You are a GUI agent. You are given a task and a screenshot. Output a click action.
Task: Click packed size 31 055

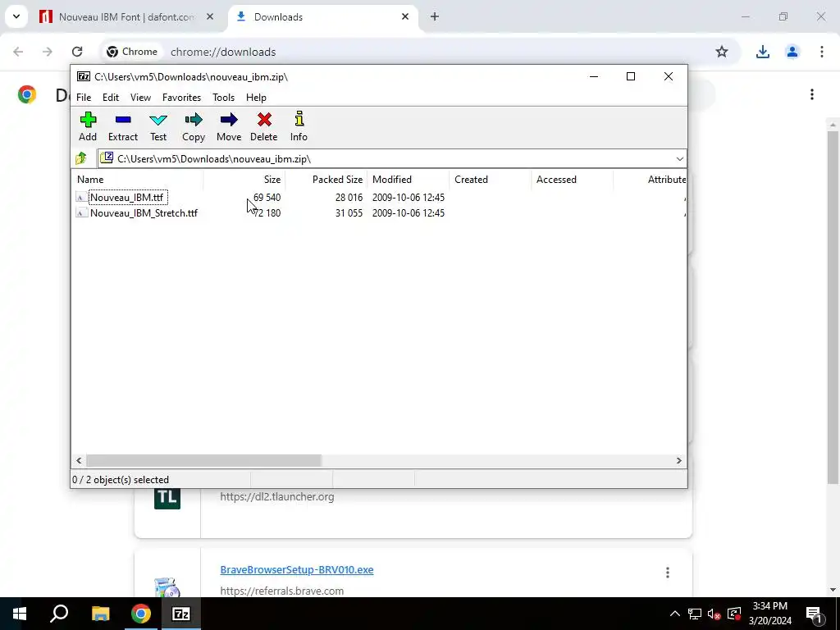point(349,213)
